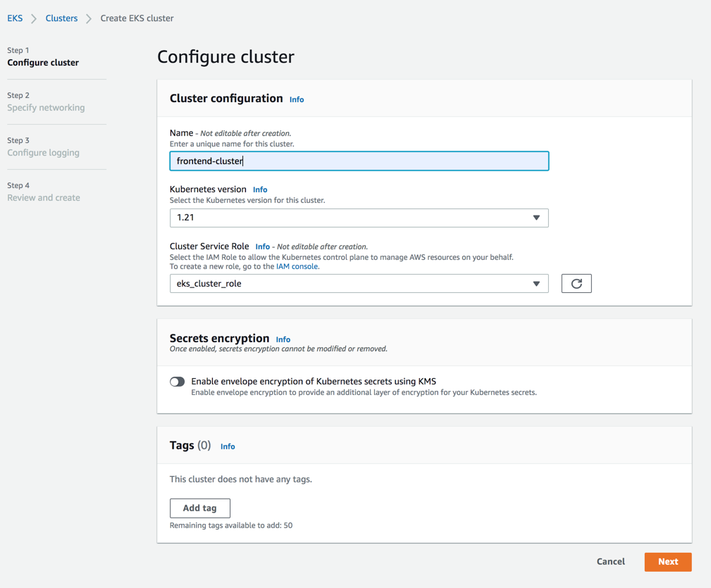
Task: Navigate to Clusters via the breadcrumb
Action: tap(61, 18)
